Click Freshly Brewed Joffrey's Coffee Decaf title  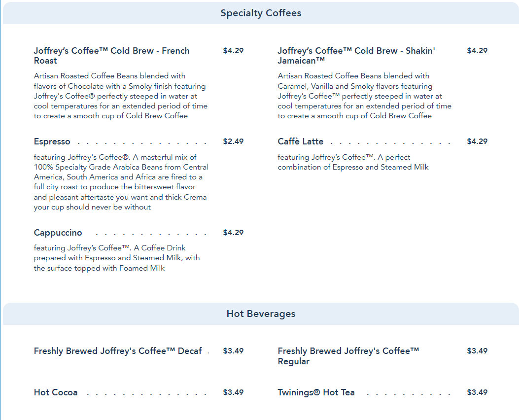[118, 351]
